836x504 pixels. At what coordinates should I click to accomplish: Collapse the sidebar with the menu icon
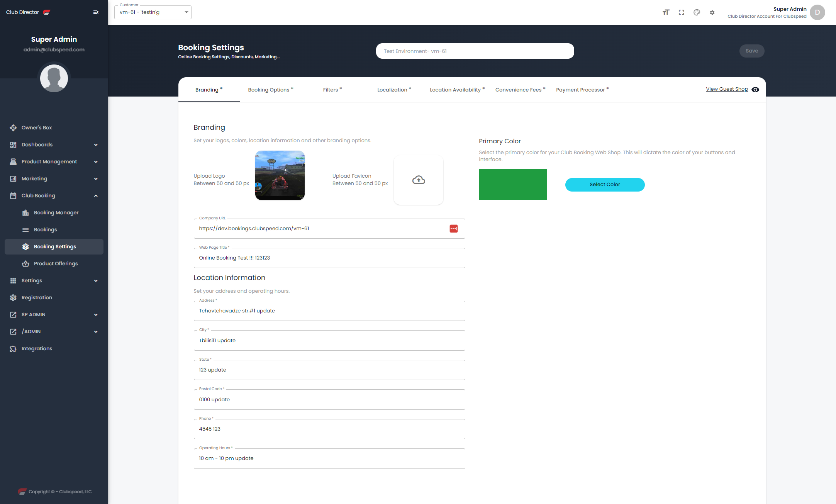96,12
